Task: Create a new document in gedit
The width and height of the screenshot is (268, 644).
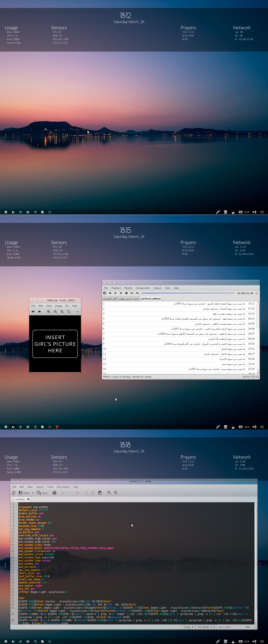Action: (x=13, y=493)
